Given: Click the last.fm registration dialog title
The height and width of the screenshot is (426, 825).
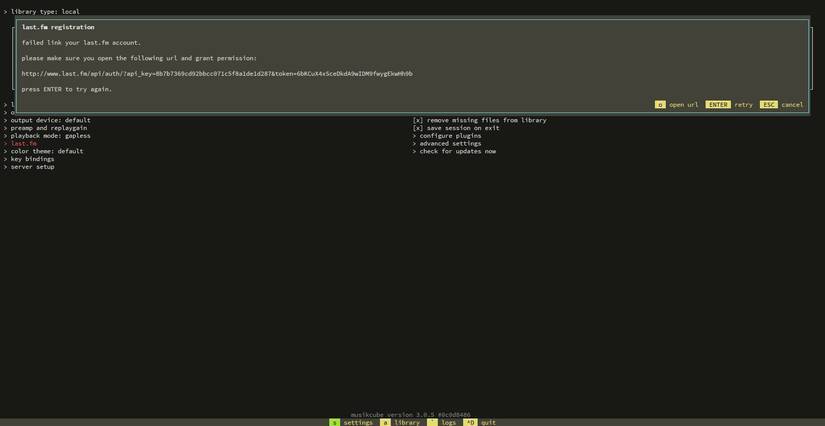Looking at the screenshot, I should point(58,27).
